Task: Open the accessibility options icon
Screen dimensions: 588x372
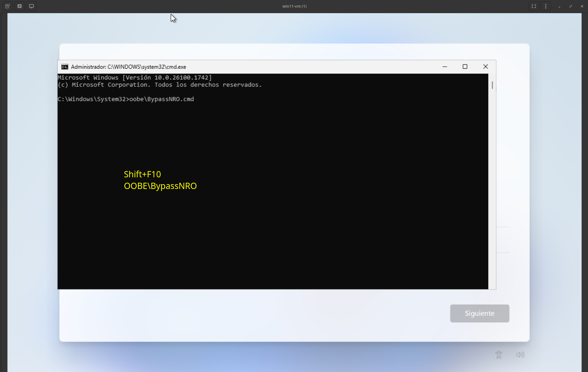Action: [499, 355]
